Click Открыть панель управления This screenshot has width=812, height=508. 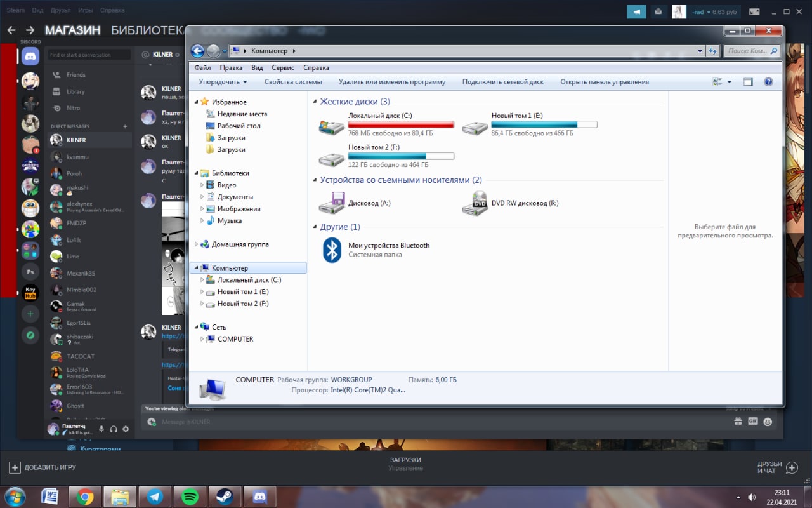pyautogui.click(x=605, y=82)
